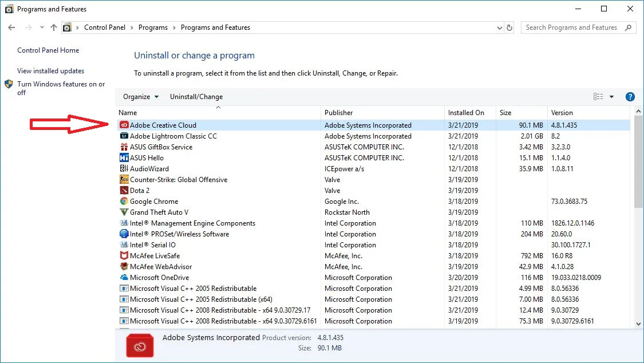Click the ICEpower a/s publisher cell
The width and height of the screenshot is (644, 363).
344,168
